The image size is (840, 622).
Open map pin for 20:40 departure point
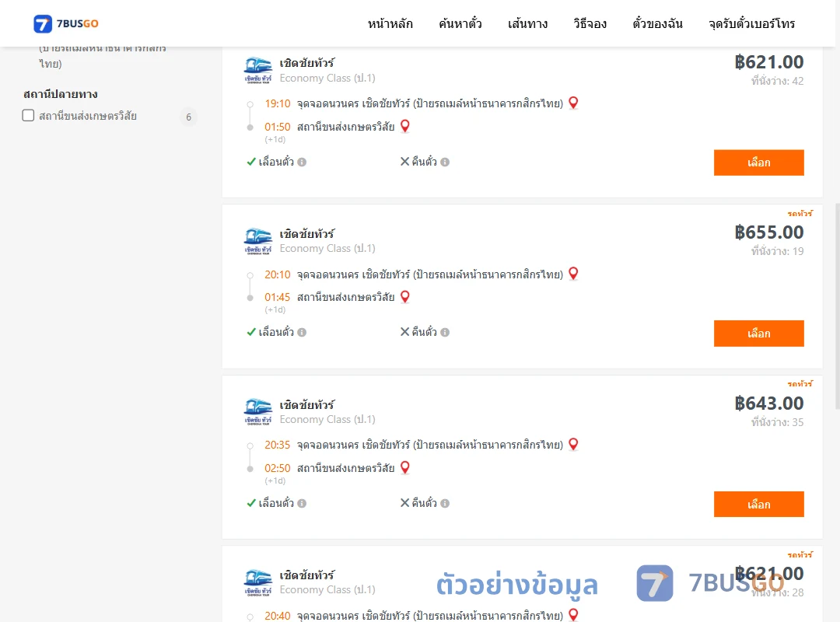[573, 614]
